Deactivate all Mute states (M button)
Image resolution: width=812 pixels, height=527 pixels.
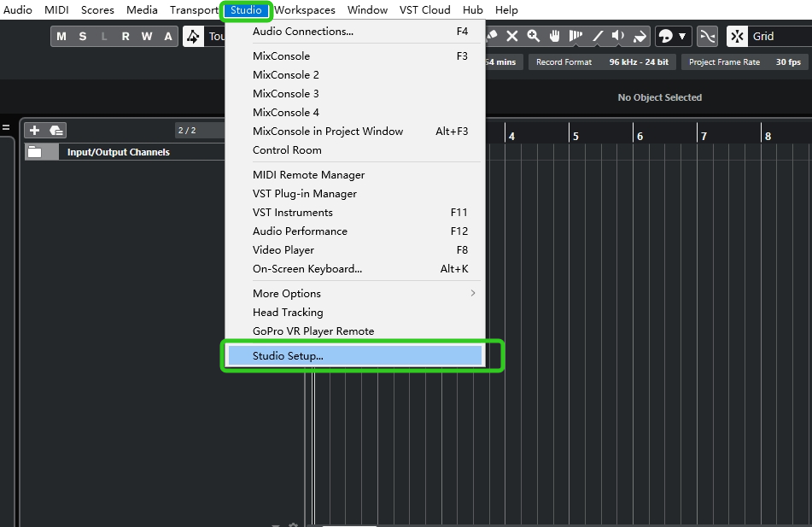pos(61,36)
